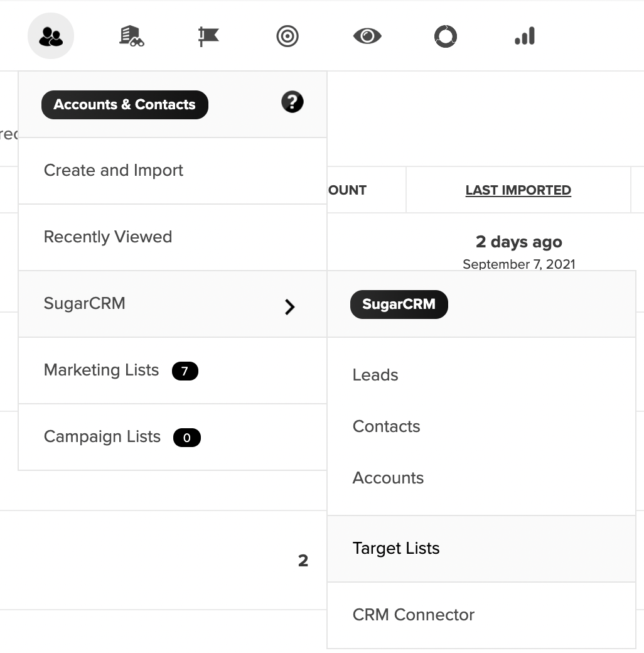Sort the table by Last Imported

518,190
